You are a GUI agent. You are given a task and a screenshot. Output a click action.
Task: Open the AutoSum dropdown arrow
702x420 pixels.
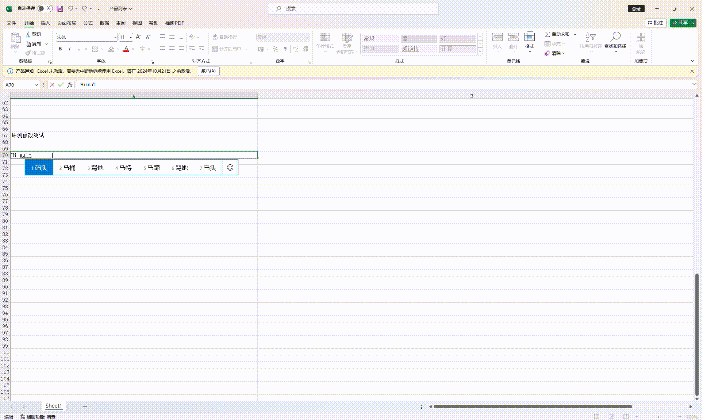575,34
